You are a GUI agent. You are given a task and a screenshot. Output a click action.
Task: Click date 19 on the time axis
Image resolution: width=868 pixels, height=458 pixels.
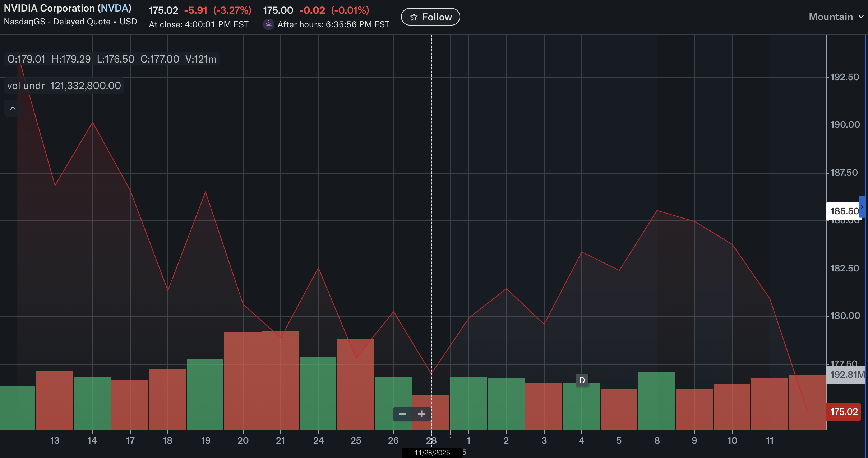[206, 441]
